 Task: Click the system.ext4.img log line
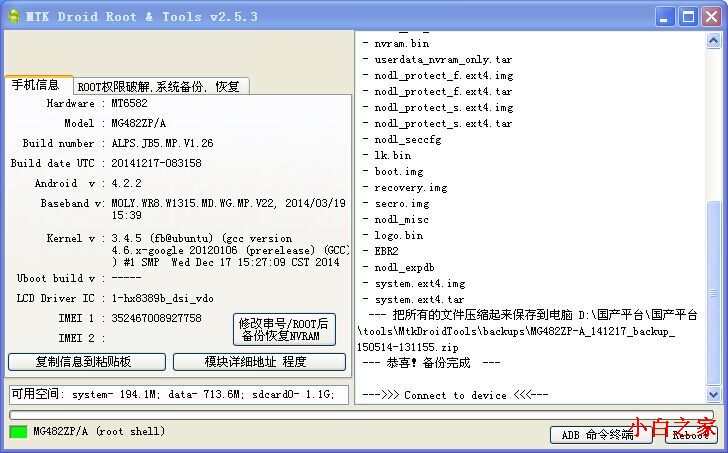pos(414,283)
